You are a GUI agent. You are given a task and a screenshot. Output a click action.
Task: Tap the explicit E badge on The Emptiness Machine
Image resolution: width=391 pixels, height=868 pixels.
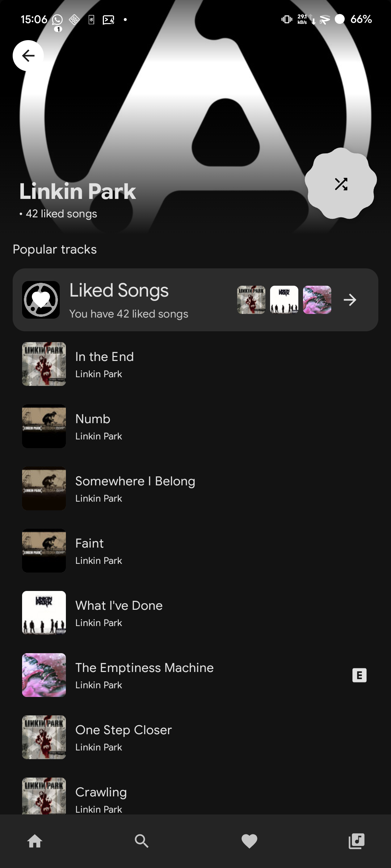click(359, 675)
